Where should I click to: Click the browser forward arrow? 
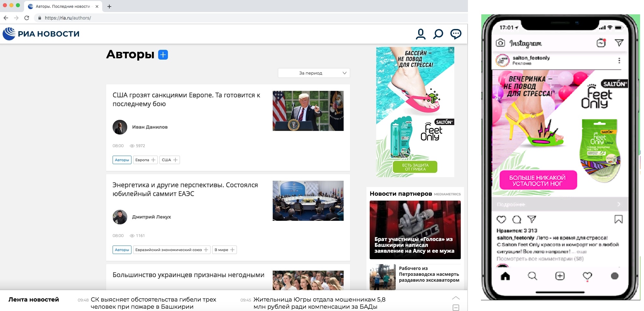16,18
